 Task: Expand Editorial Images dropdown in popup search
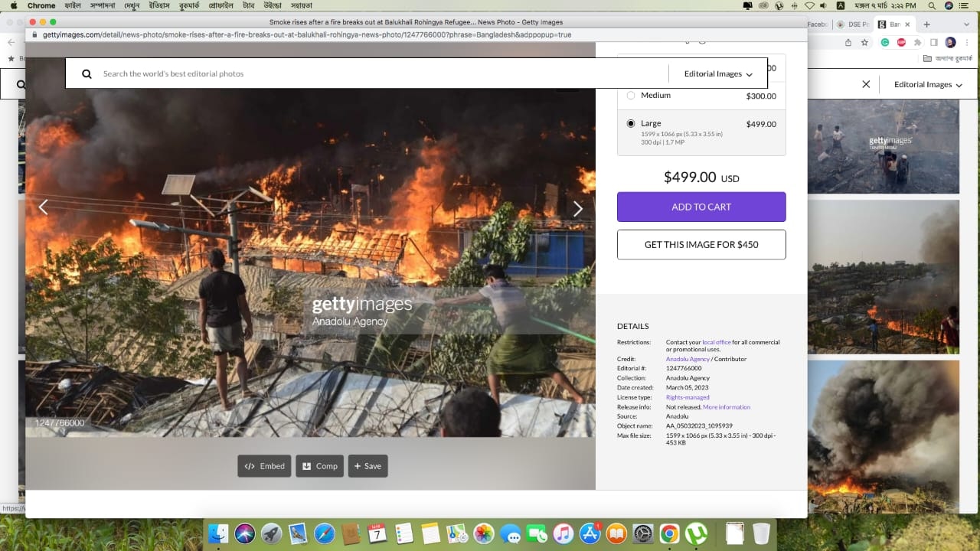pyautogui.click(x=718, y=74)
